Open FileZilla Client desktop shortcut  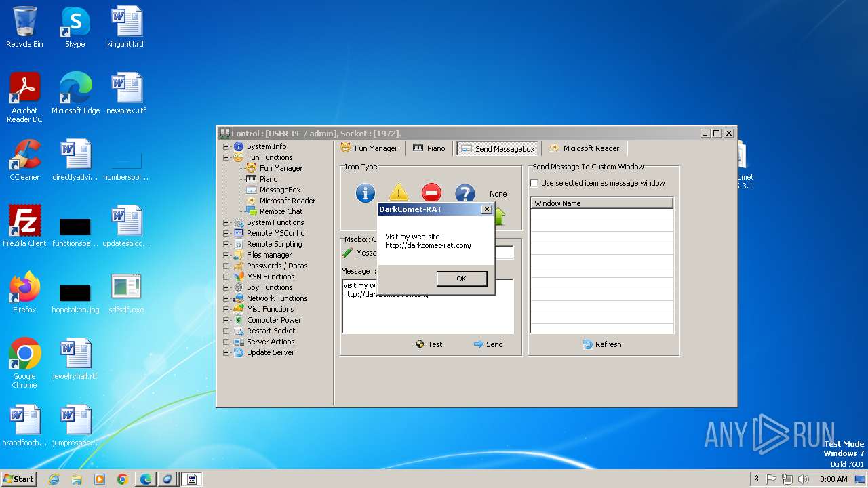point(24,226)
